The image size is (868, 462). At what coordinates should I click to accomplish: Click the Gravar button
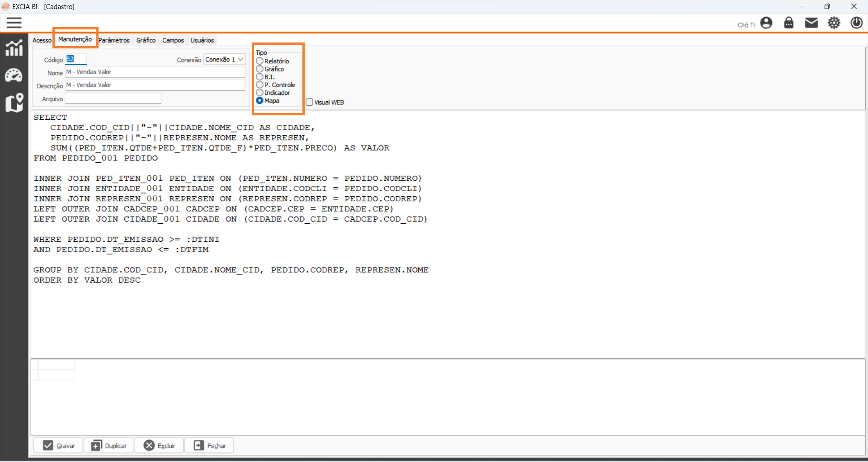tap(58, 446)
